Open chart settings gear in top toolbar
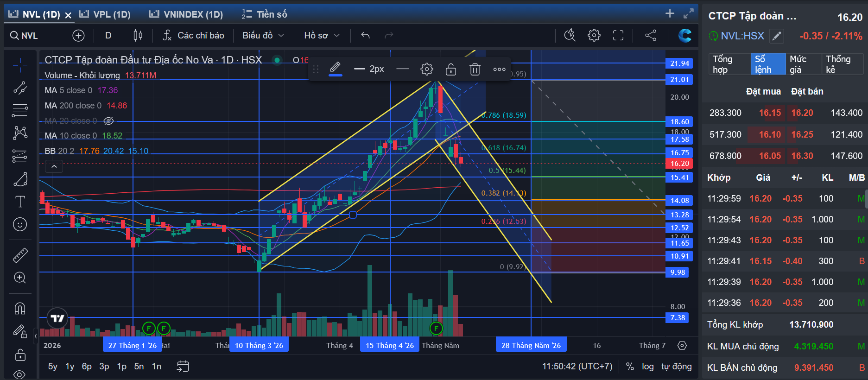The height and width of the screenshot is (380, 868). (594, 36)
